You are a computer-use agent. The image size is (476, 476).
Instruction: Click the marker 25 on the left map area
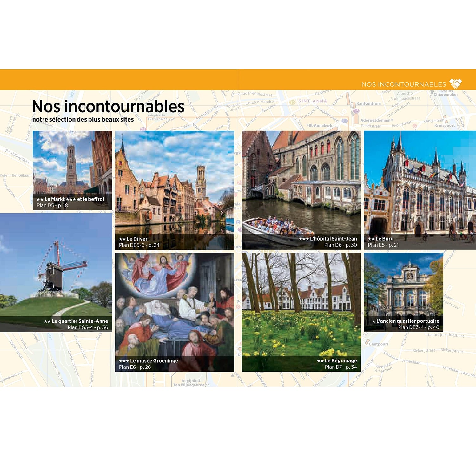(142, 129)
